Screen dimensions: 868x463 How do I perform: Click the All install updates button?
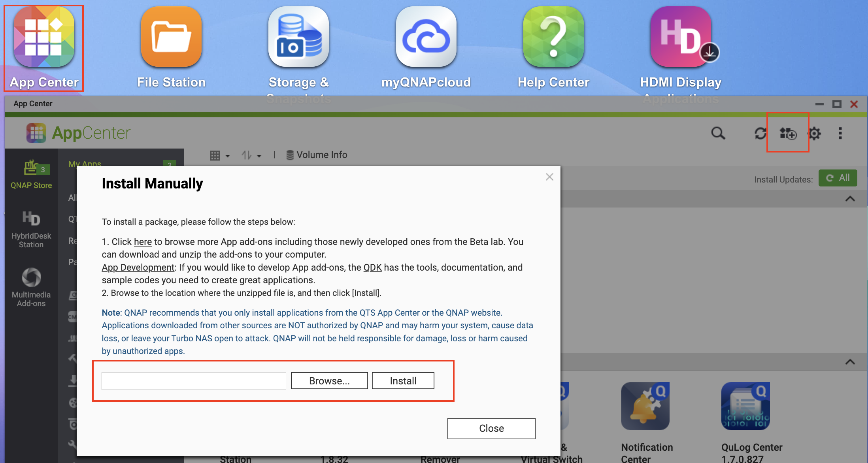(x=838, y=178)
